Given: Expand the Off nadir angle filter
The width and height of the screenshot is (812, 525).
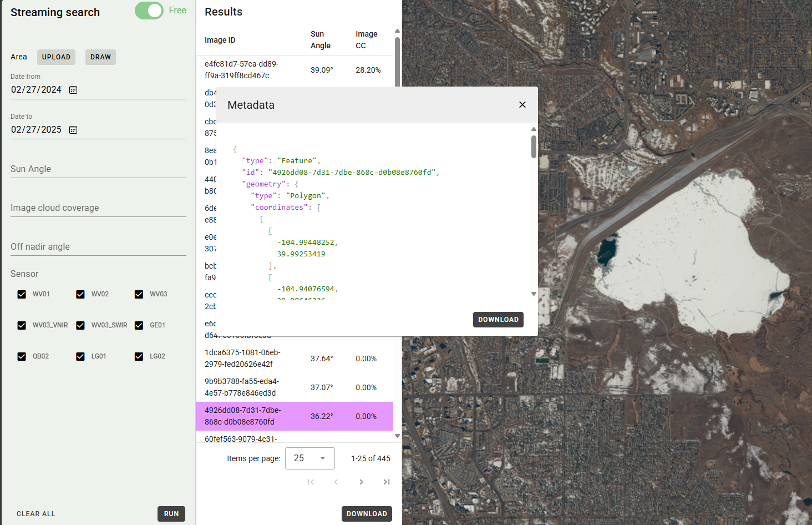Looking at the screenshot, I should (x=98, y=246).
